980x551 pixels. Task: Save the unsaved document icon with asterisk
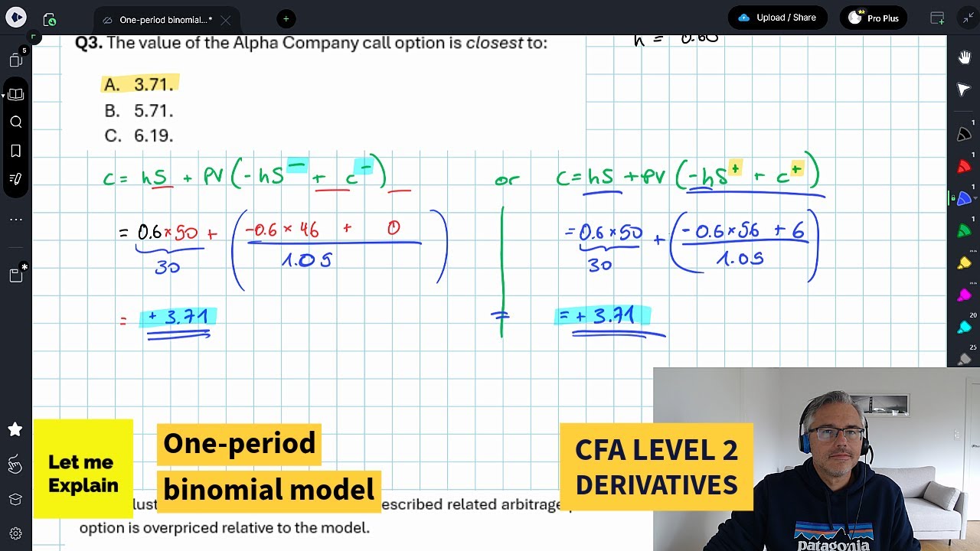[x=17, y=274]
